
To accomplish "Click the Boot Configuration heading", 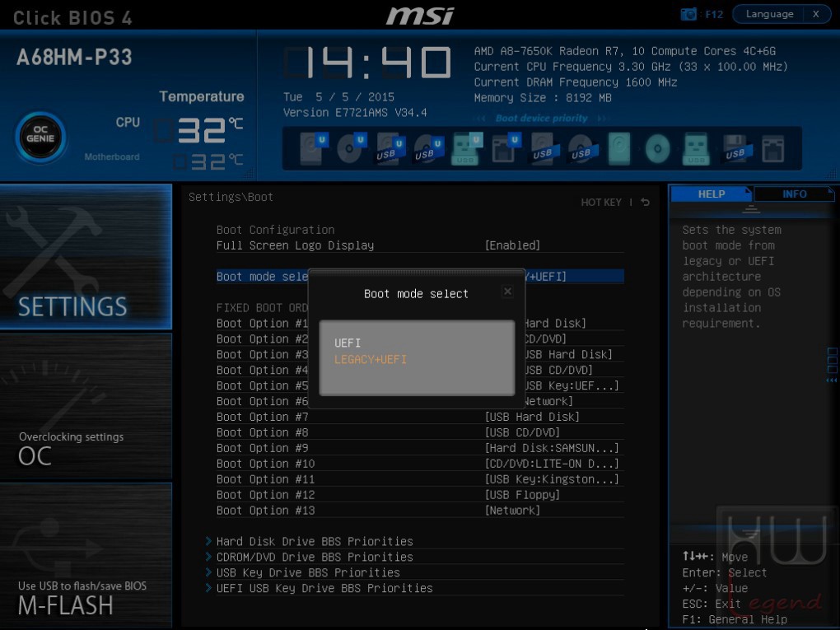I will coord(275,230).
